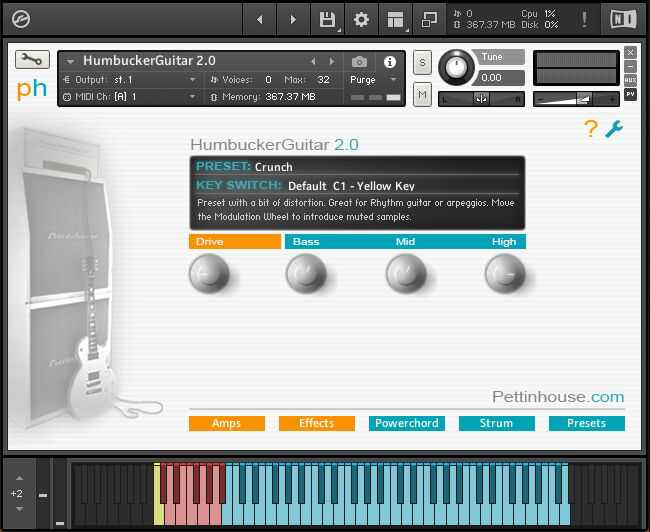Click the Drive knob
Screen dimensions: 650x532
point(209,273)
